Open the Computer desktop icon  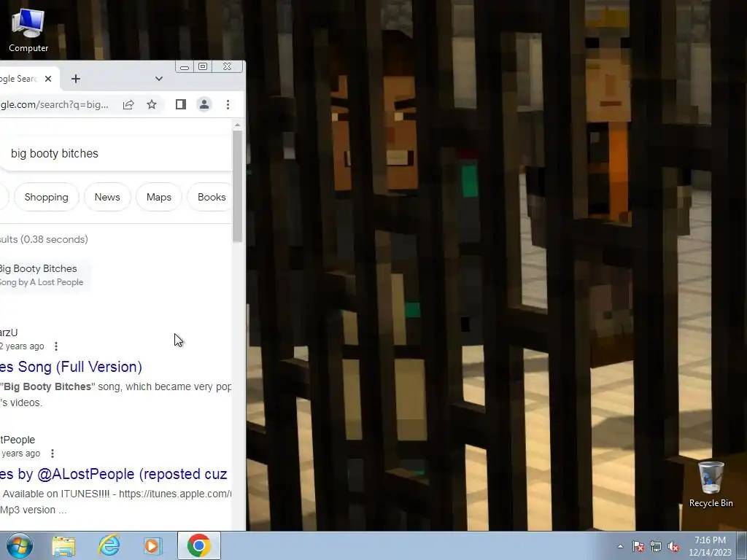point(28,31)
